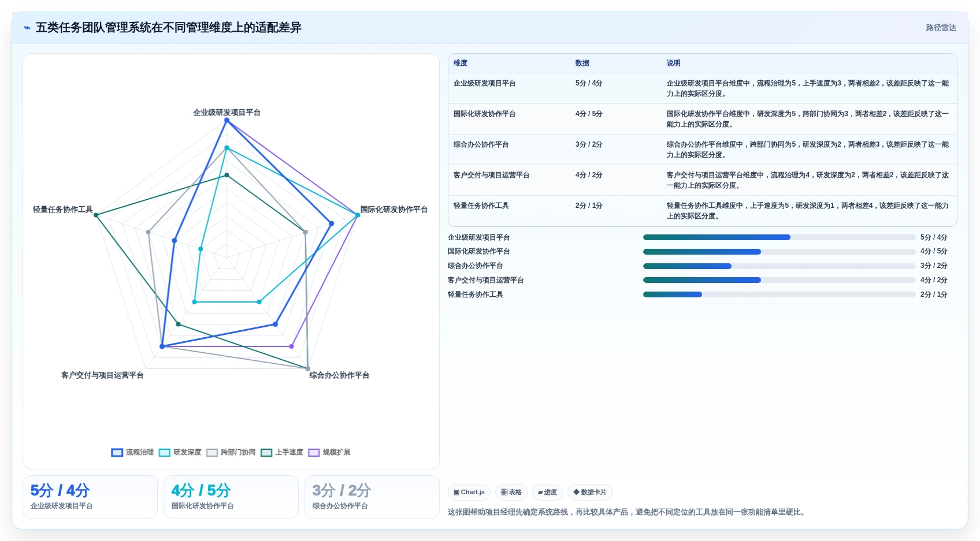The height and width of the screenshot is (541, 980).
Task: Toggle the 上手速度 legend series
Action: click(x=281, y=452)
